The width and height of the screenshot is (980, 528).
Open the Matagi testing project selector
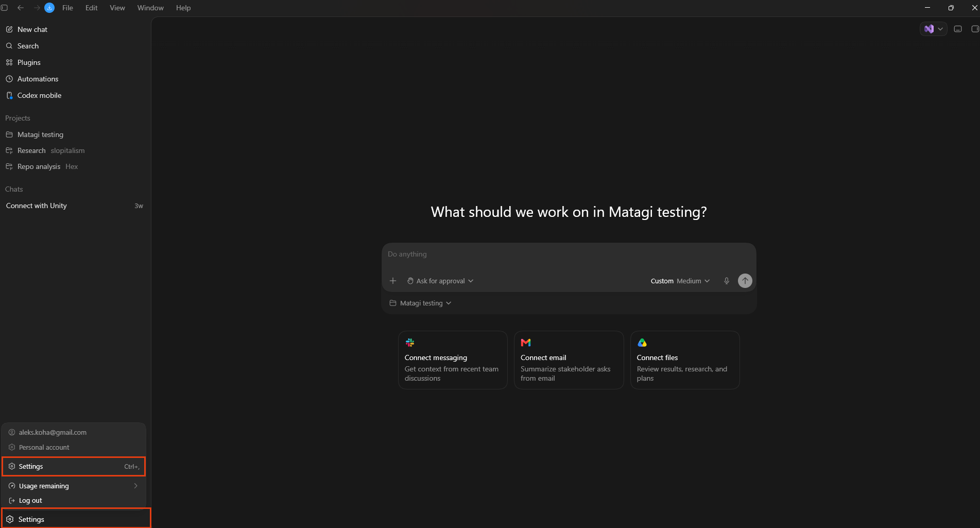[421, 303]
